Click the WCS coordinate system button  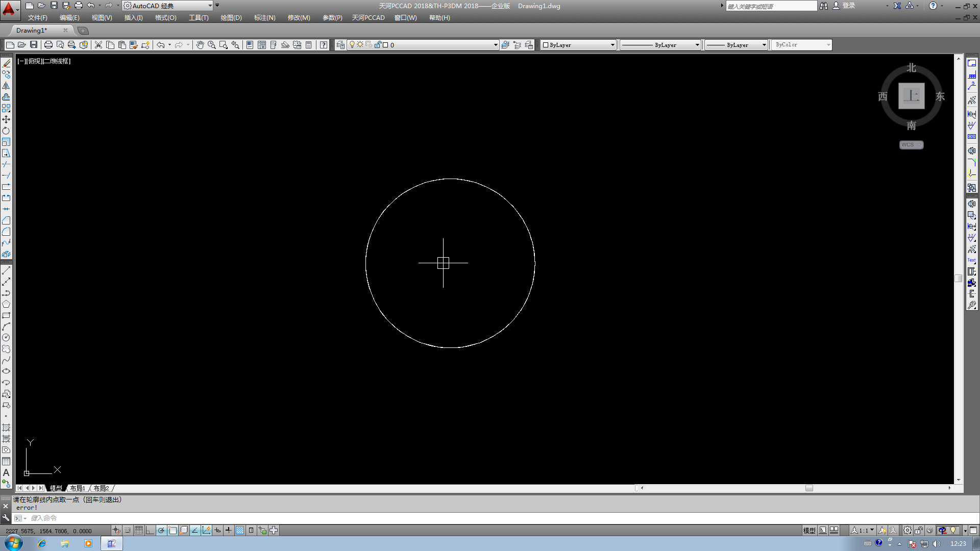(911, 145)
